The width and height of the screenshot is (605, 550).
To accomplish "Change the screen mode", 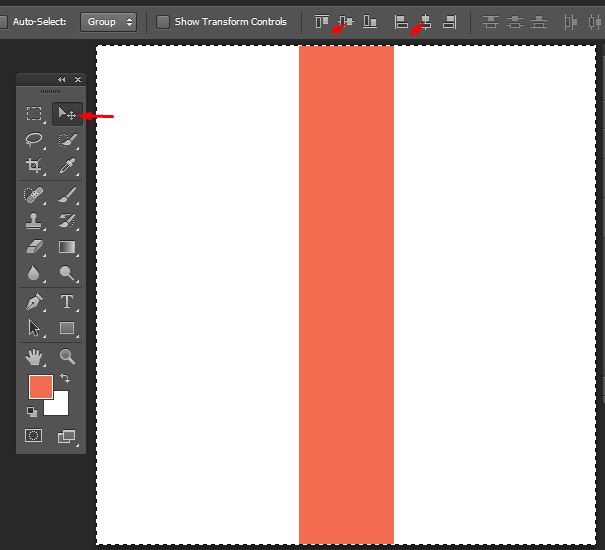I will (66, 437).
